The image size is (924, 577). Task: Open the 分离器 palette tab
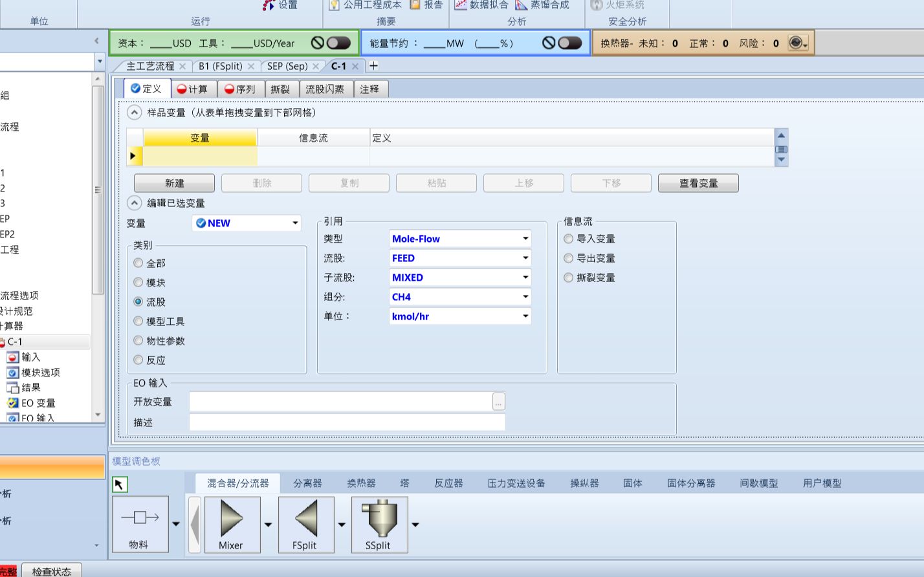coord(307,483)
